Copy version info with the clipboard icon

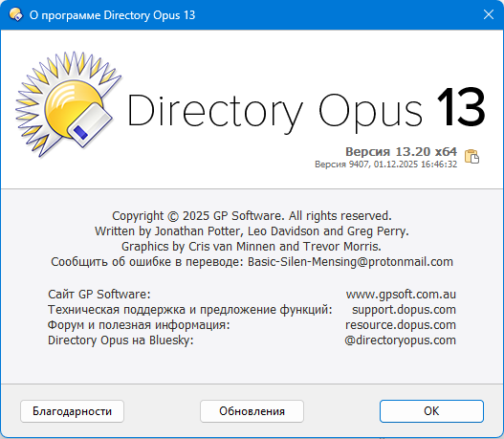coord(471,157)
